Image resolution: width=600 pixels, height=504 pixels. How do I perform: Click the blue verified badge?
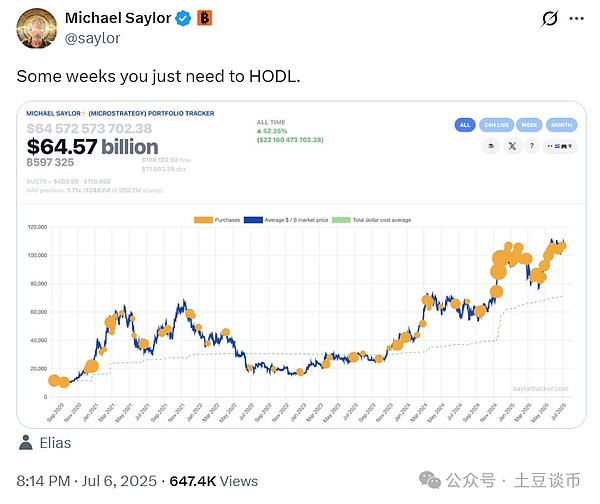point(184,18)
